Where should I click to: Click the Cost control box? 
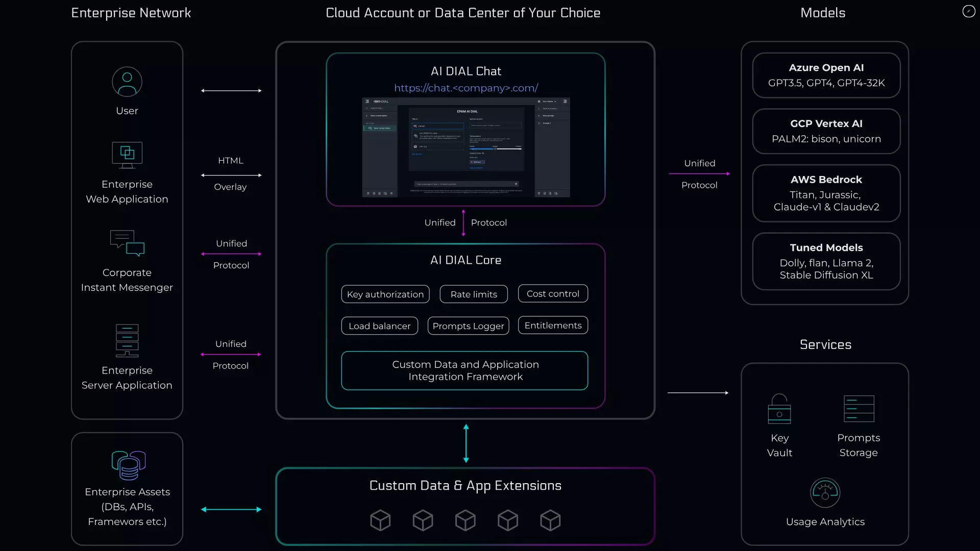pyautogui.click(x=553, y=294)
